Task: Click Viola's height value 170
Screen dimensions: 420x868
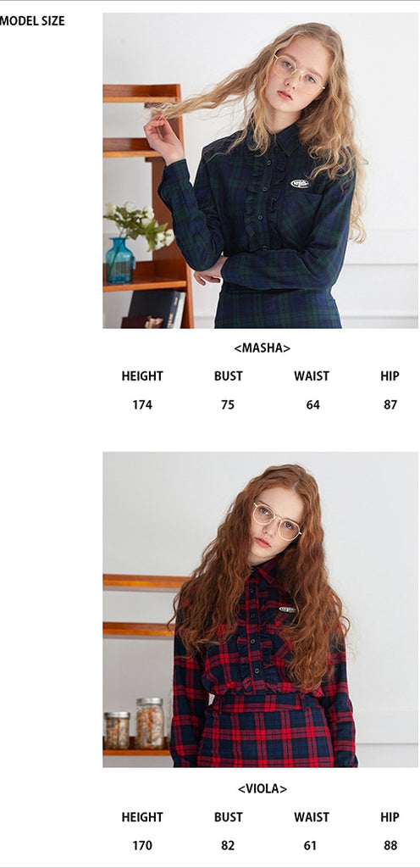Action: pyautogui.click(x=142, y=846)
